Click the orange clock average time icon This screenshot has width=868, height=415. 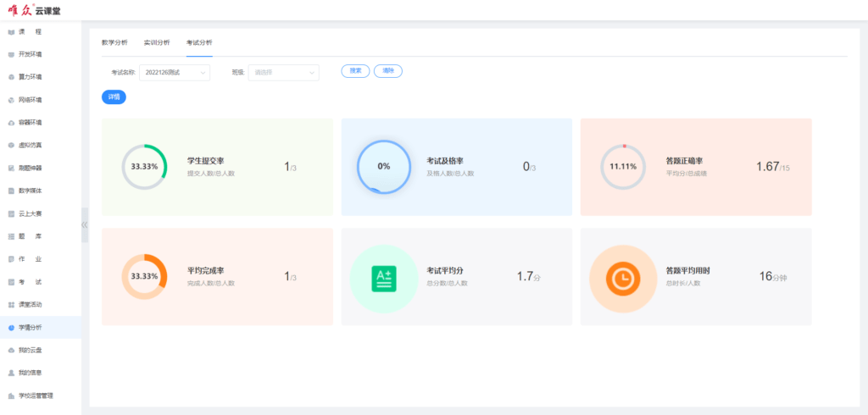click(622, 278)
